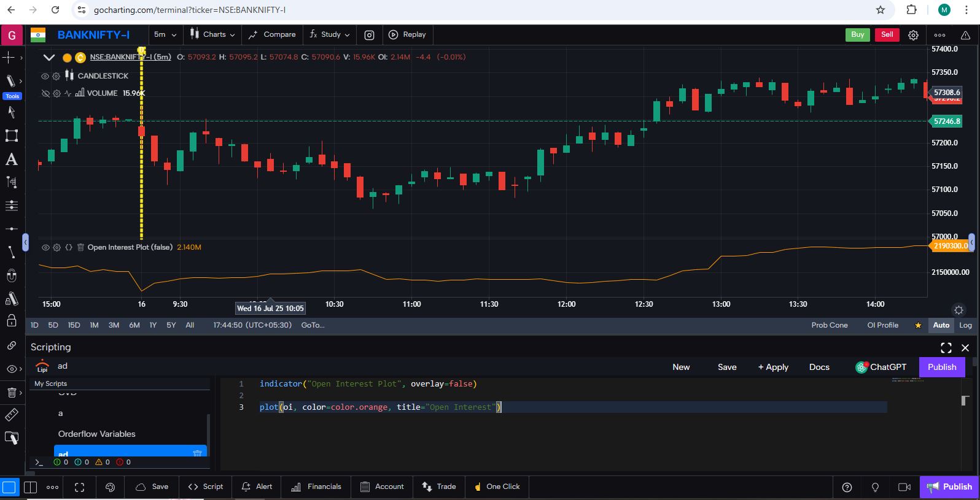980x500 pixels.
Task: Open chart settings gear in top bar
Action: 913,35
